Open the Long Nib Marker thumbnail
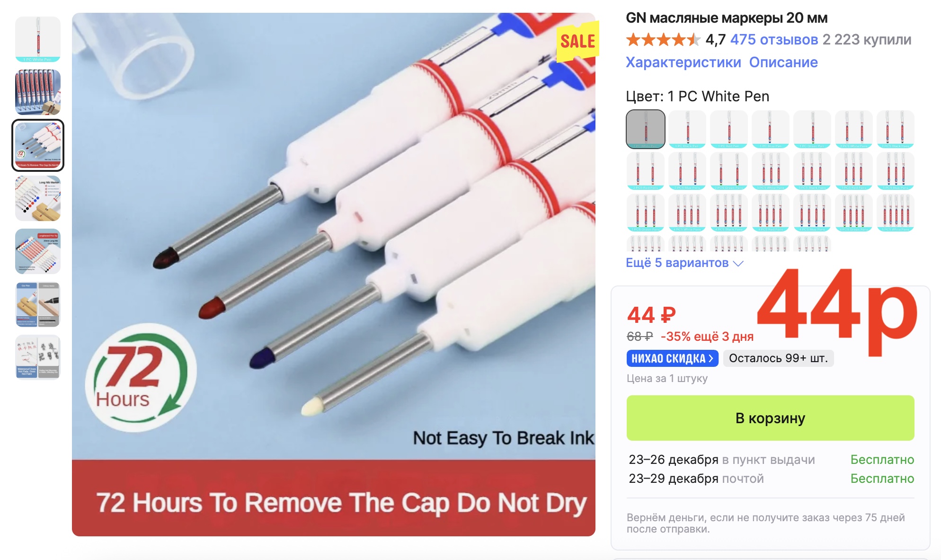This screenshot has width=941, height=560. point(38,198)
